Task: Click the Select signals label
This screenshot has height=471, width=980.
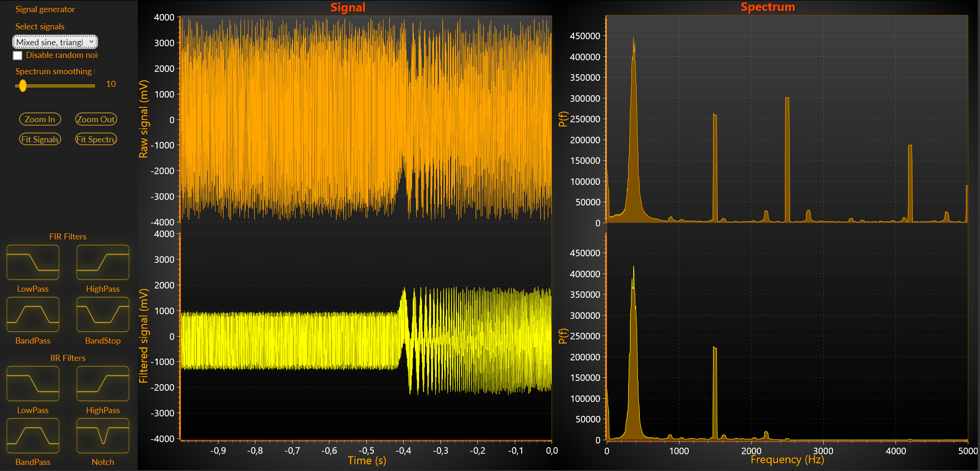Action: tap(40, 27)
